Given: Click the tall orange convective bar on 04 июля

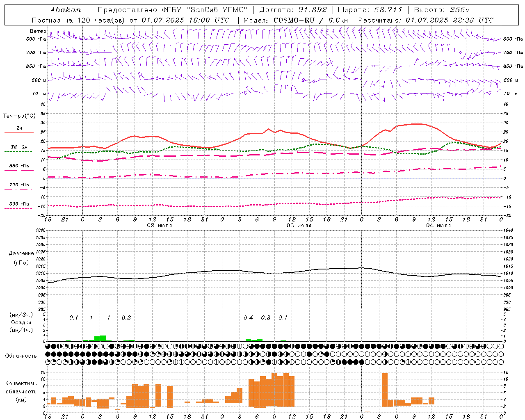Looking at the screenshot, I should click(x=385, y=390).
